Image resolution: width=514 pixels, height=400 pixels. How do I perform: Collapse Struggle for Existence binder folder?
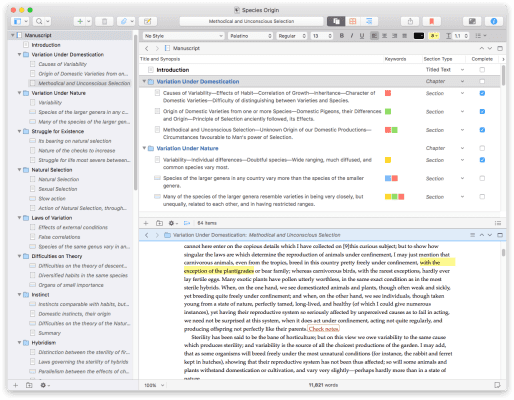click(x=19, y=131)
